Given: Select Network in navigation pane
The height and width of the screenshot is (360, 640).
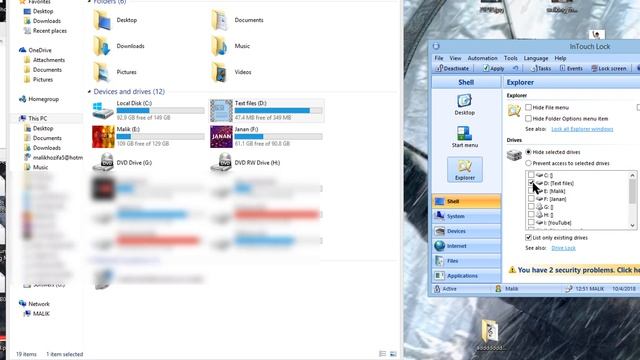Looking at the screenshot, I should point(34,304).
